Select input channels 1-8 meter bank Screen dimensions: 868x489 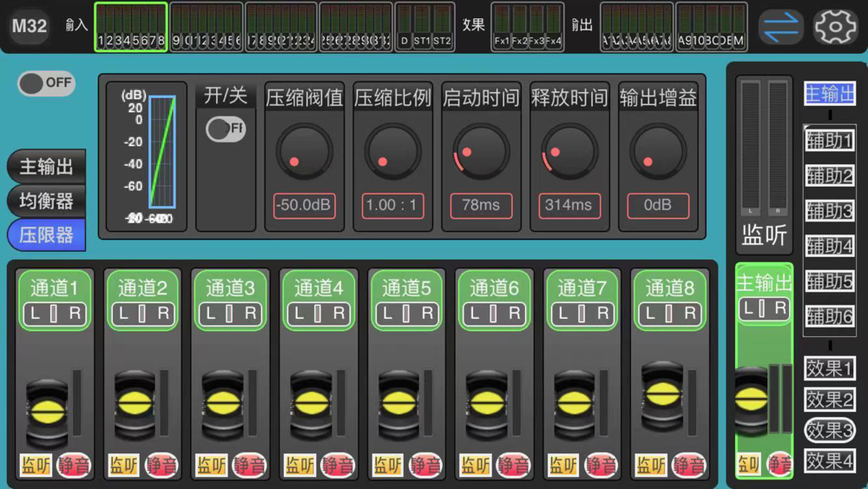point(131,27)
